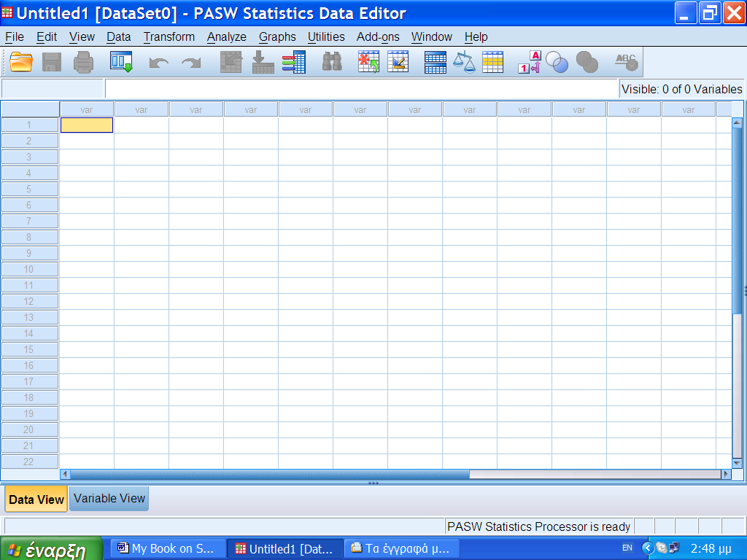The width and height of the screenshot is (747, 560).
Task: Click the 'Untitled1 [Dat...' taskbar button
Action: (285, 548)
